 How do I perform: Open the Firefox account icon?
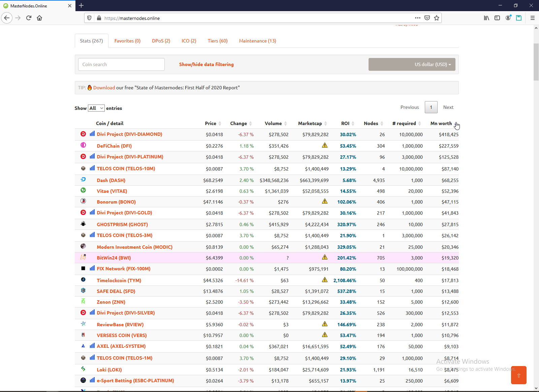(x=508, y=18)
